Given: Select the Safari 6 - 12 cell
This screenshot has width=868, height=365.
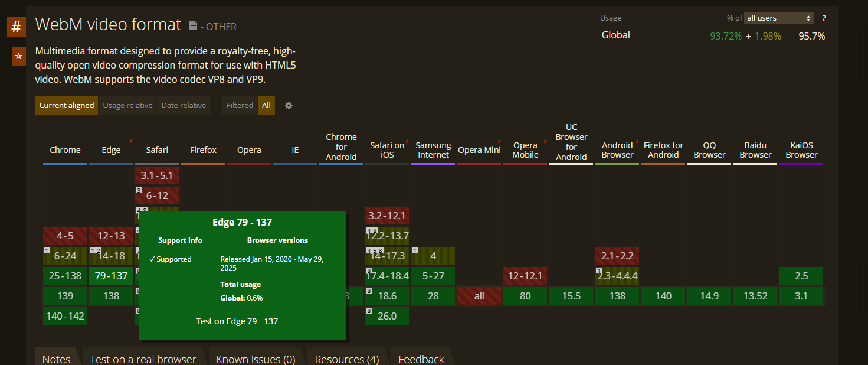Looking at the screenshot, I should click(x=157, y=195).
